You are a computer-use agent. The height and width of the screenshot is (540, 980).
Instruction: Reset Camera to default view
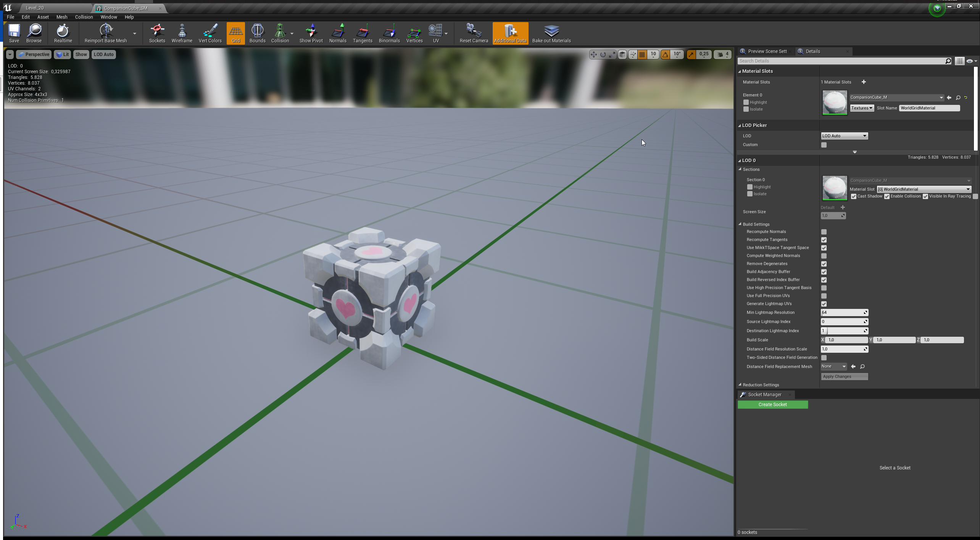click(x=474, y=33)
